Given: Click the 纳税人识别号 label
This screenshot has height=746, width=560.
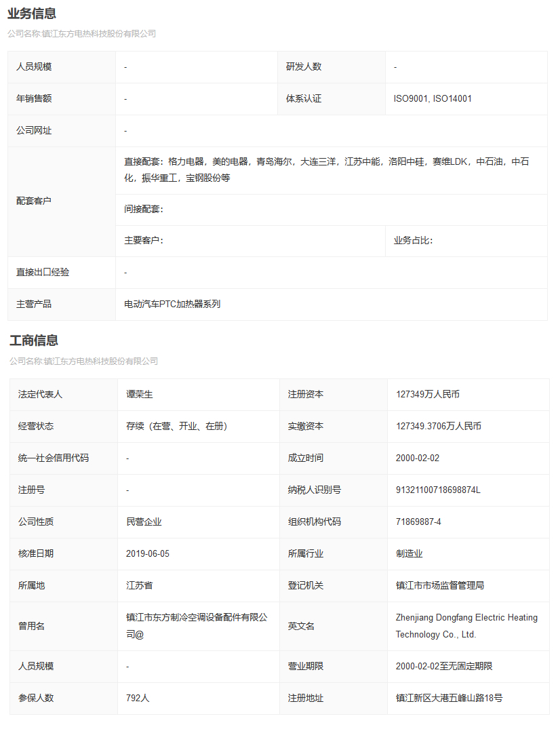Looking at the screenshot, I should pos(315,490).
